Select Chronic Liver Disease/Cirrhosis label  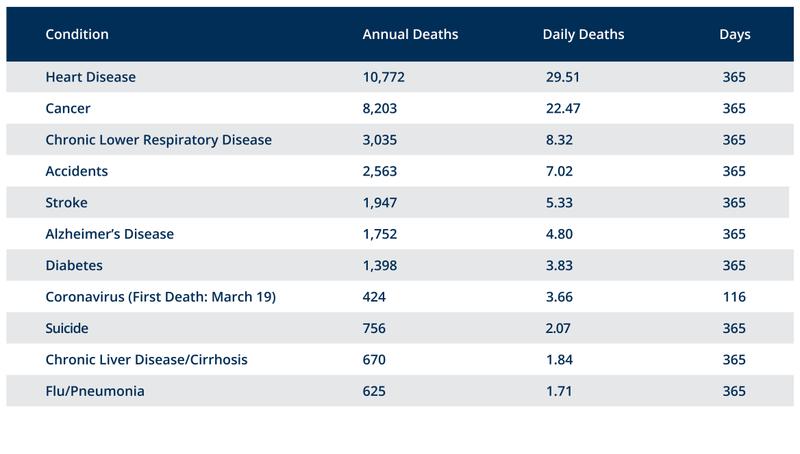(x=146, y=360)
